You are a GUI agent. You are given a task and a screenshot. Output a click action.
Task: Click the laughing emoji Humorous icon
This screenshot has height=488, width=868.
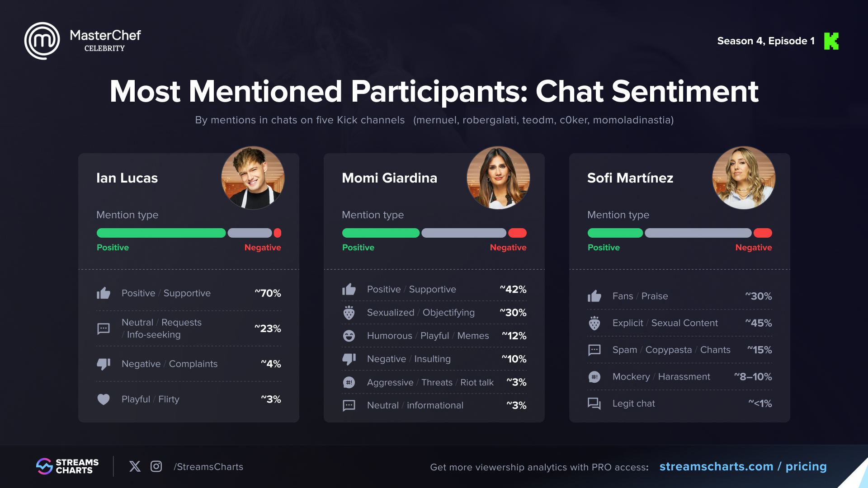[x=349, y=336]
